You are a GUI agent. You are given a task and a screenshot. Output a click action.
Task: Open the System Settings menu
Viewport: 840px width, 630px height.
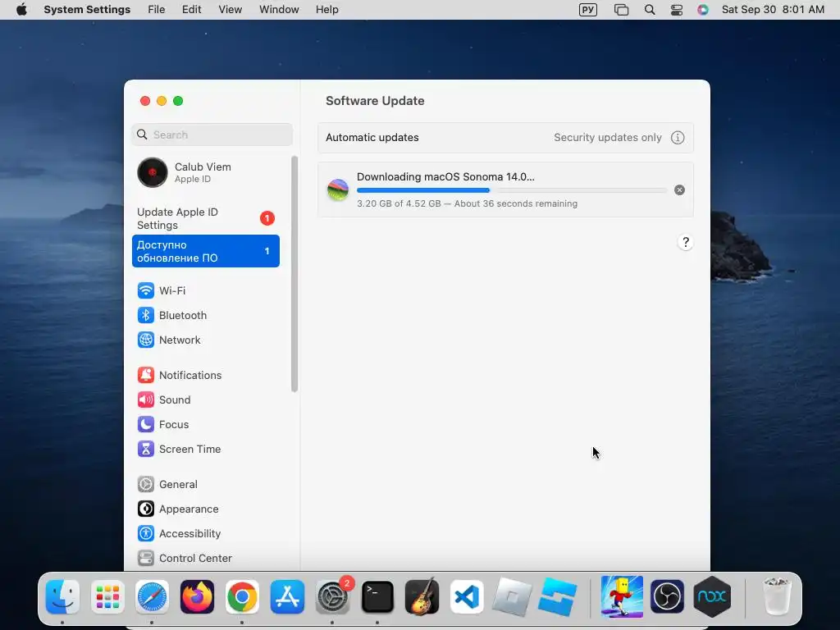87,10
